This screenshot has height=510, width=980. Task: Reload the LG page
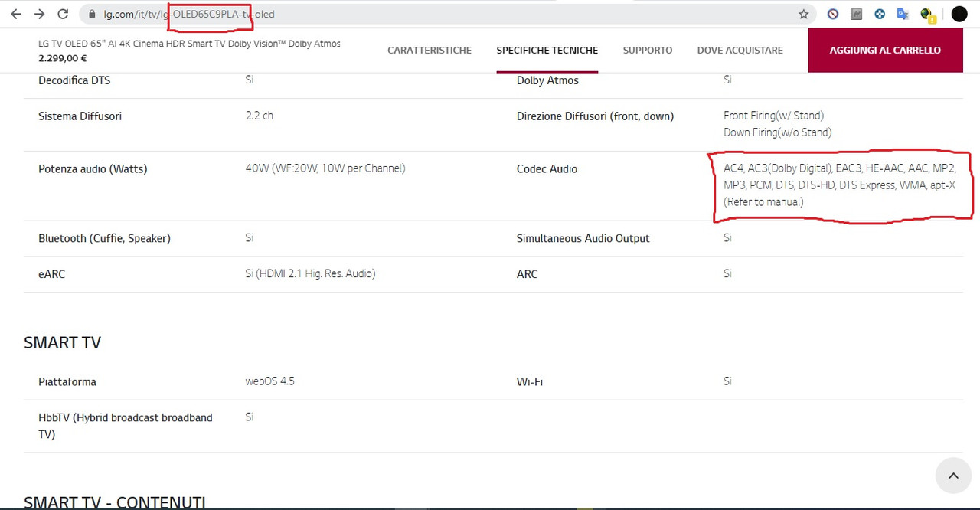pyautogui.click(x=64, y=14)
